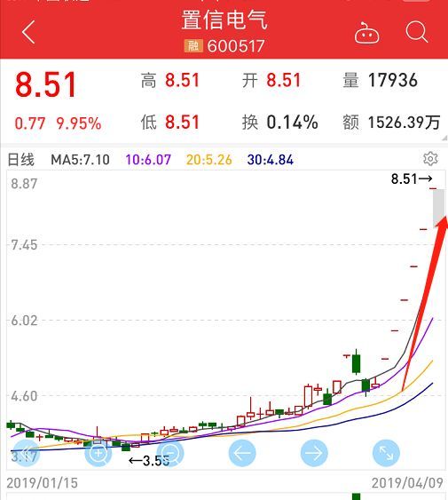Tap the blue 30:4.84 average label
This screenshot has width=448, height=500.
[x=271, y=160]
